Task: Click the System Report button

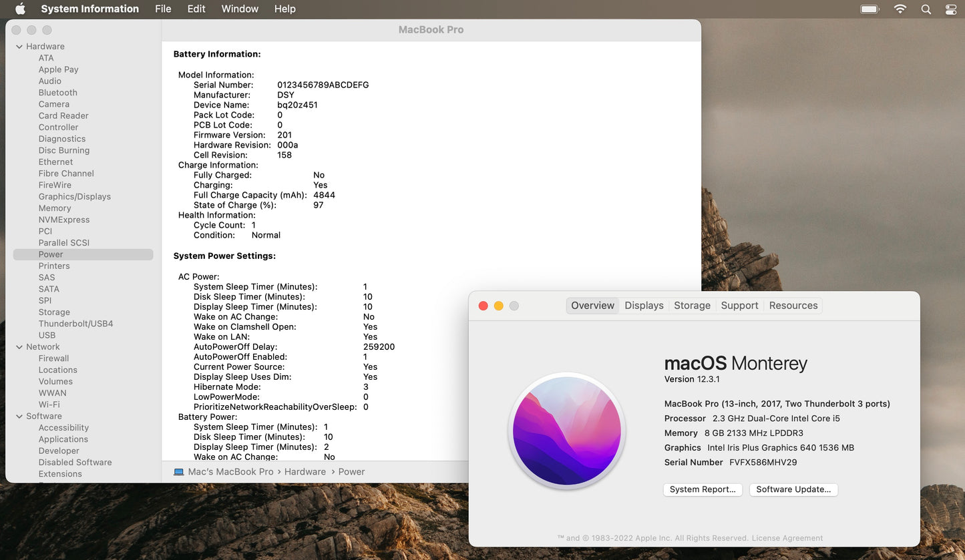Action: (703, 489)
